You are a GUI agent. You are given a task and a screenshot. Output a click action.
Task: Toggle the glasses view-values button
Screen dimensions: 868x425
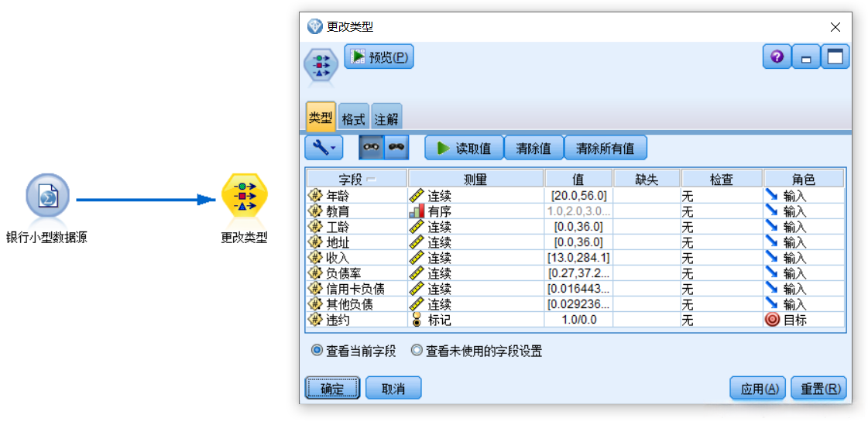[x=372, y=147]
